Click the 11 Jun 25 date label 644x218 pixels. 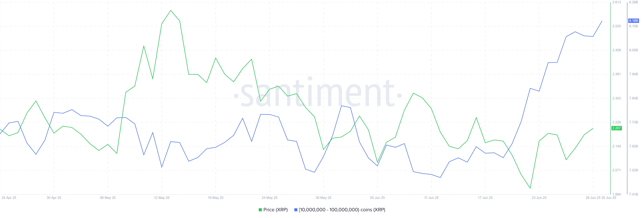tap(431, 198)
